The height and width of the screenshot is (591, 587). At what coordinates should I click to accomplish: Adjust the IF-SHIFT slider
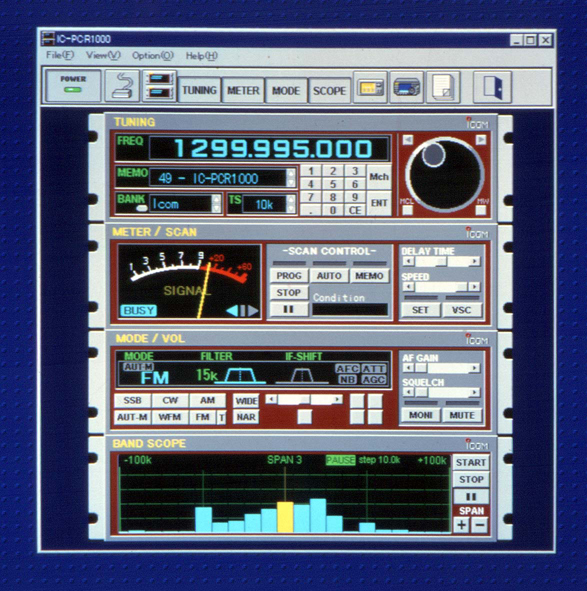pyautogui.click(x=304, y=400)
